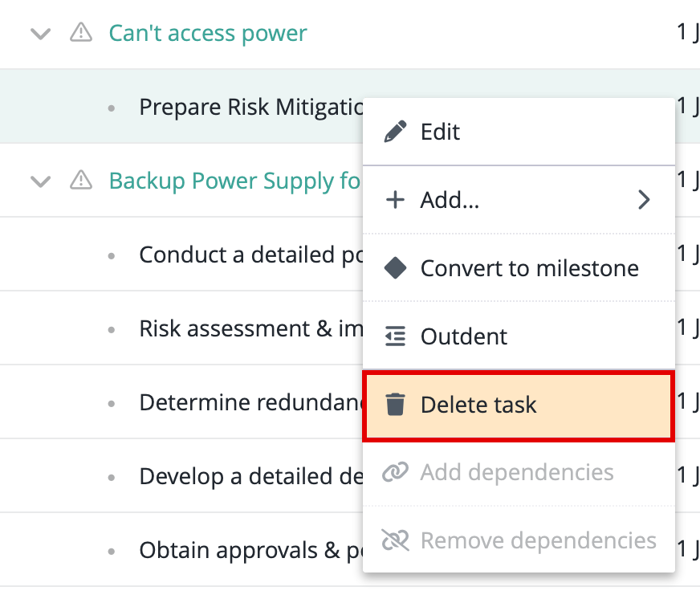Click the diamond milestone icon
Viewport: 700px width, 599px height.
coord(395,268)
